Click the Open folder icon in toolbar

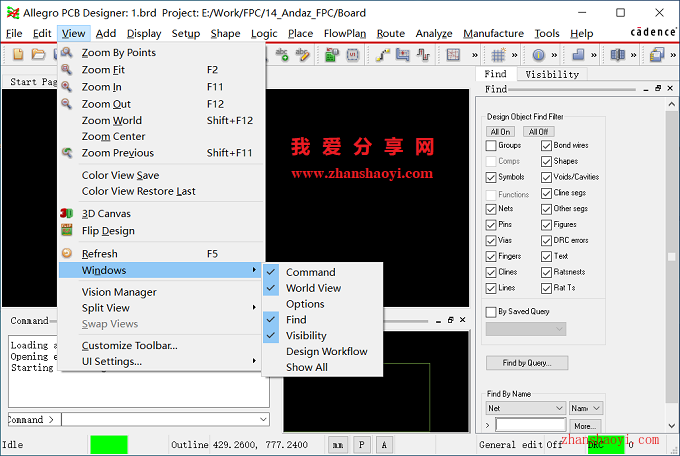click(x=38, y=55)
